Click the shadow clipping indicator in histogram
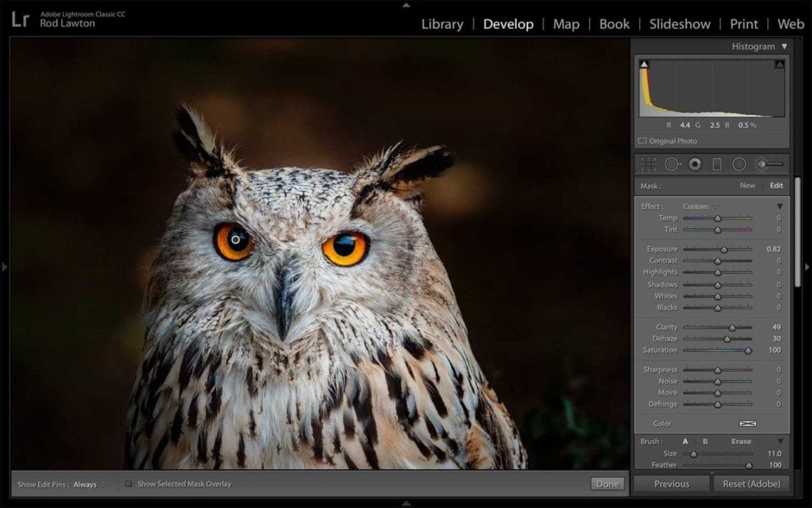 644,64
